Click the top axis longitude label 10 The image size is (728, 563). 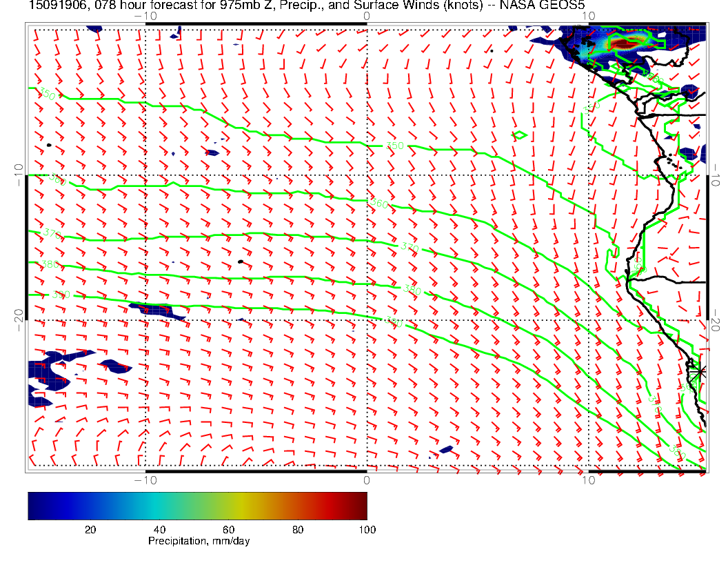tap(588, 15)
